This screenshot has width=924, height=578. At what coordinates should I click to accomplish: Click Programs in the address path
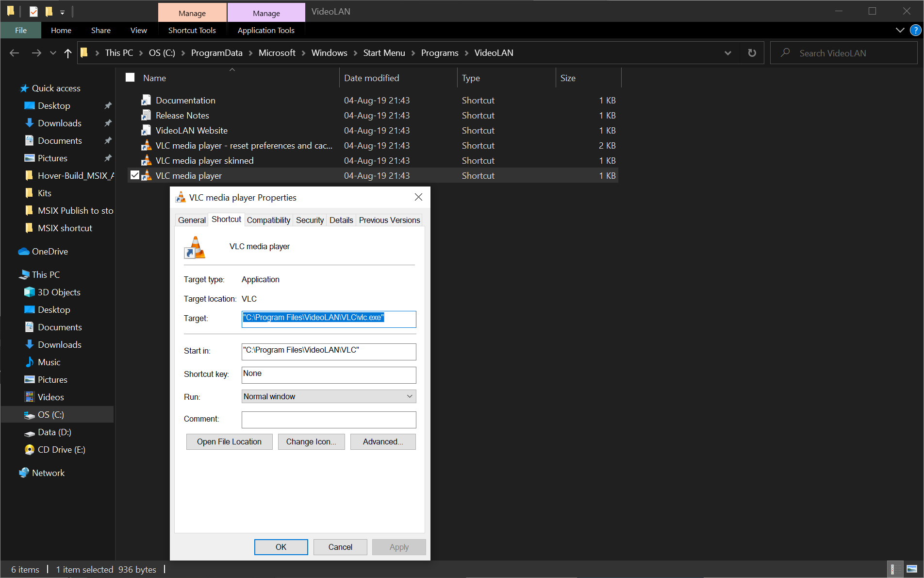440,53
